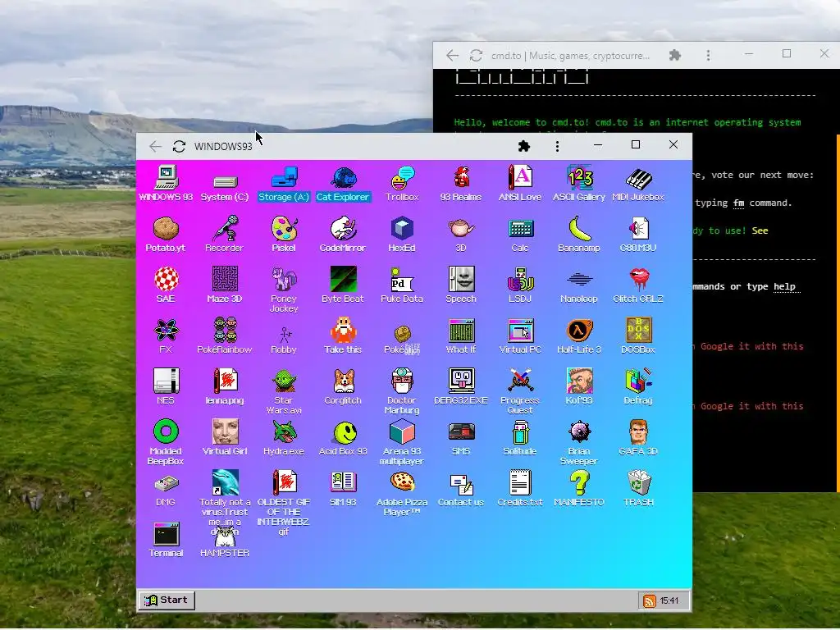
Task: Launch the Brian Sweeper mine icon
Action: 579,431
